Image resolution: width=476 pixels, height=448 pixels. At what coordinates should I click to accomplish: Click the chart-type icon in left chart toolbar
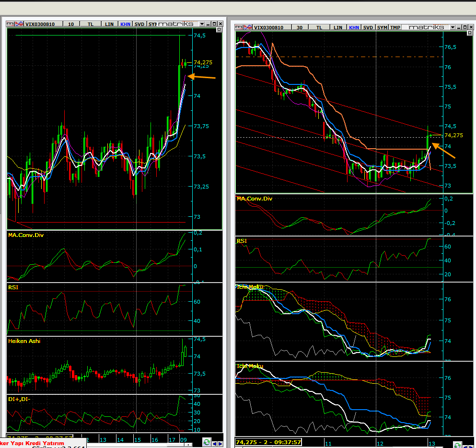(19, 24)
